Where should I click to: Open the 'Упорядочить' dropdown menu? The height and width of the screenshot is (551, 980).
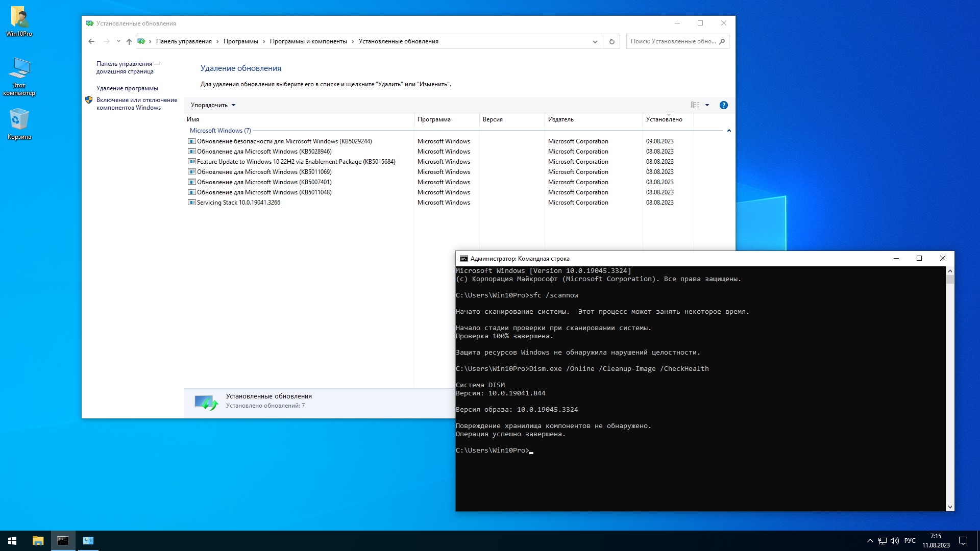[x=213, y=105]
